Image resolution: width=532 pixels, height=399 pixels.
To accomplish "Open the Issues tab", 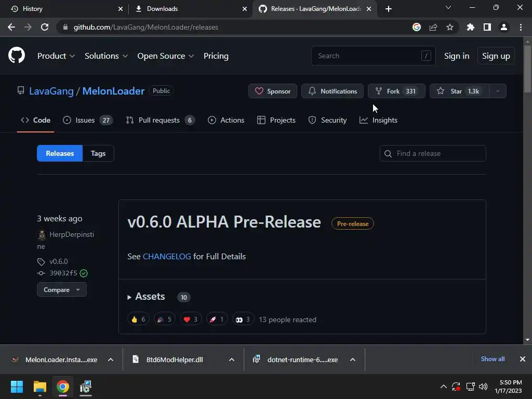I will [x=88, y=120].
